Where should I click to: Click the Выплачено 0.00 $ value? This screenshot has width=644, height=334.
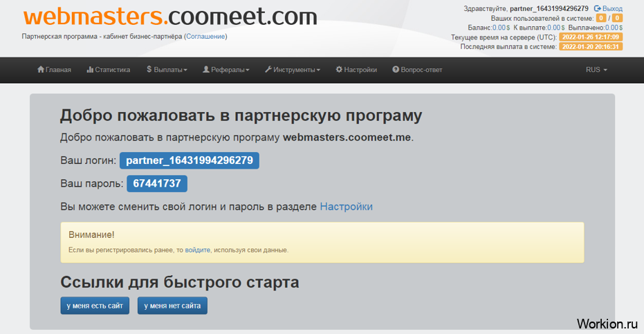click(614, 28)
